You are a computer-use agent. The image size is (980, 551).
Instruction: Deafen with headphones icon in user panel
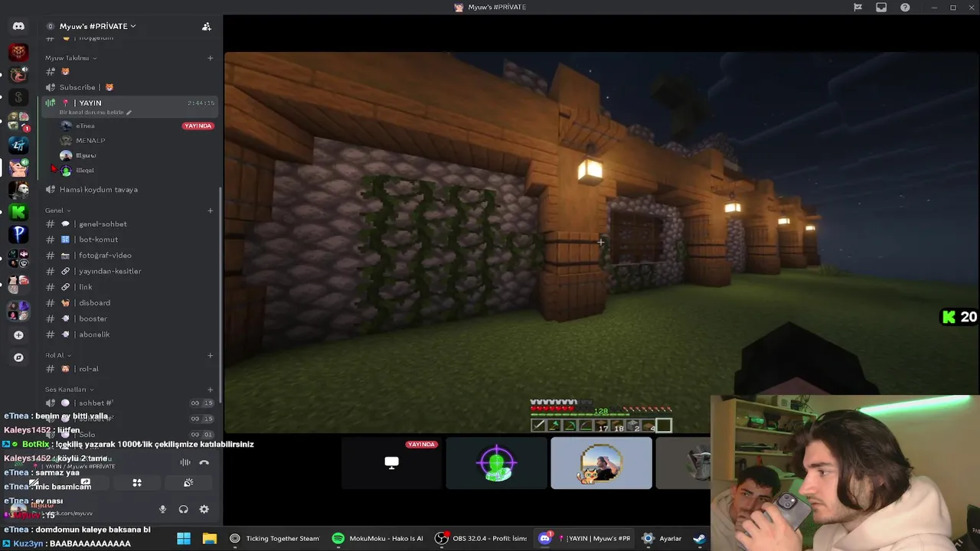click(183, 509)
